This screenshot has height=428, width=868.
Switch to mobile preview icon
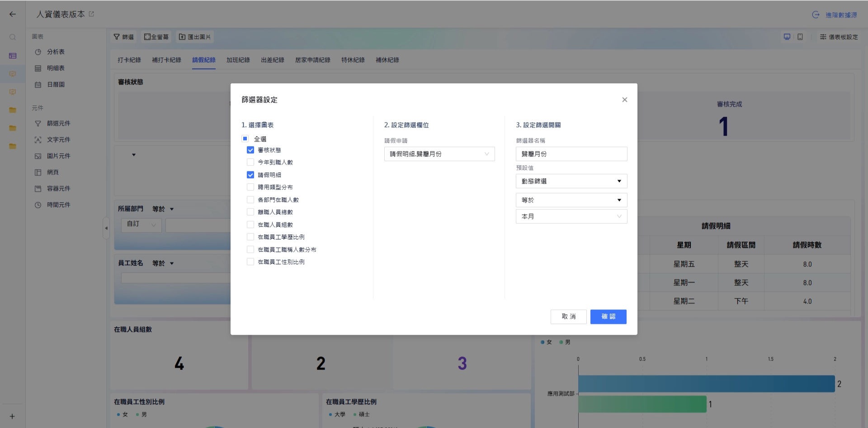pos(800,37)
